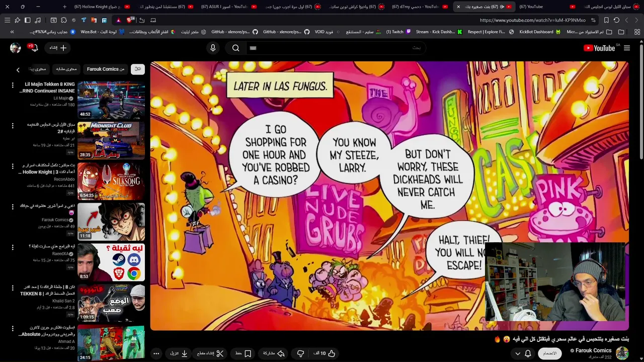Open options for the Khalid San video

coord(13,288)
